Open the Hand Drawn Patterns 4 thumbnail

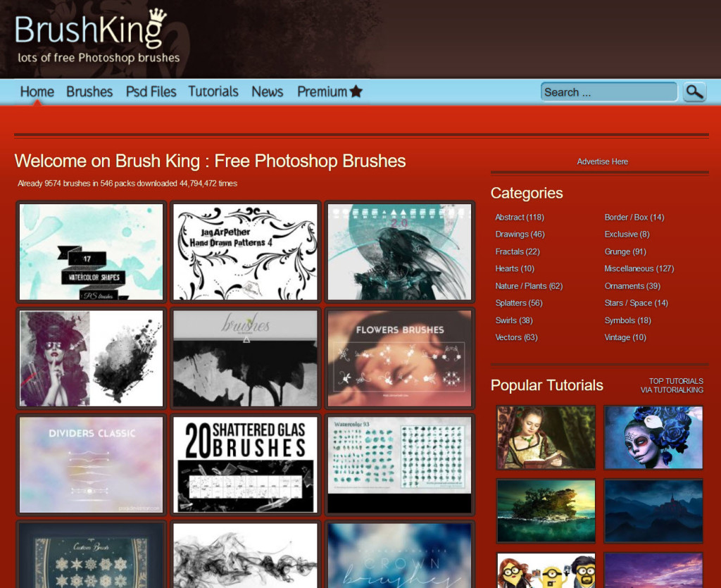pyautogui.click(x=245, y=252)
